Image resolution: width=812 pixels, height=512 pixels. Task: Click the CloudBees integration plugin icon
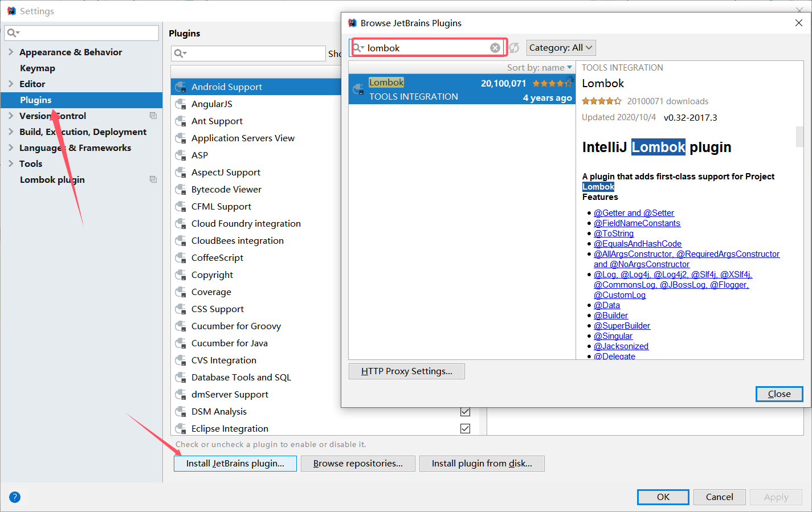click(181, 241)
